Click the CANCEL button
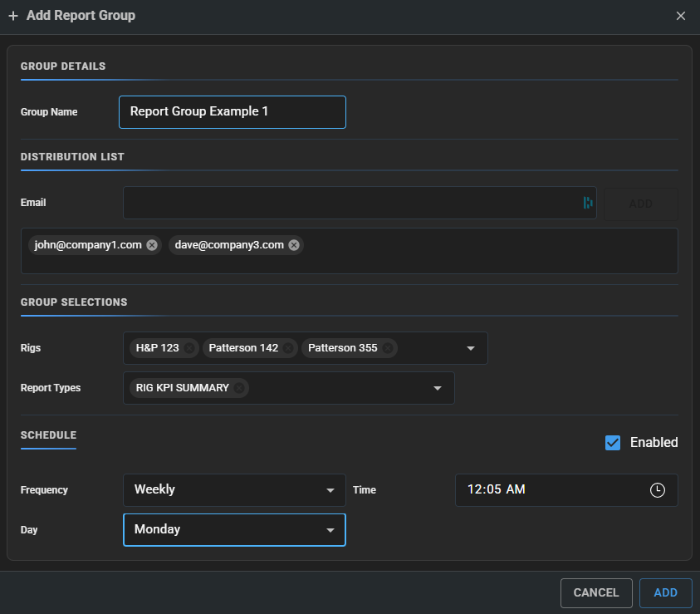Viewport: 700px width, 614px height. point(596,593)
